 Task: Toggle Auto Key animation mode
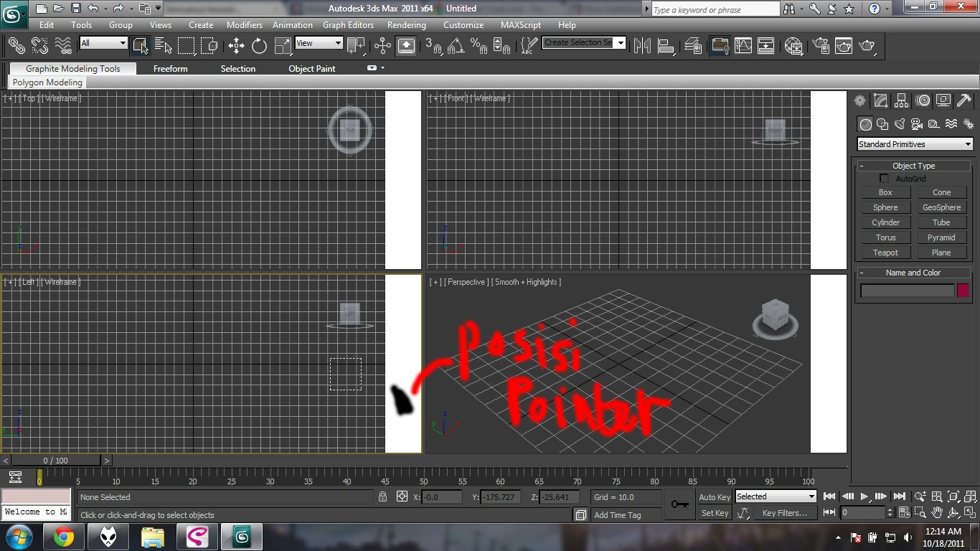(x=715, y=497)
